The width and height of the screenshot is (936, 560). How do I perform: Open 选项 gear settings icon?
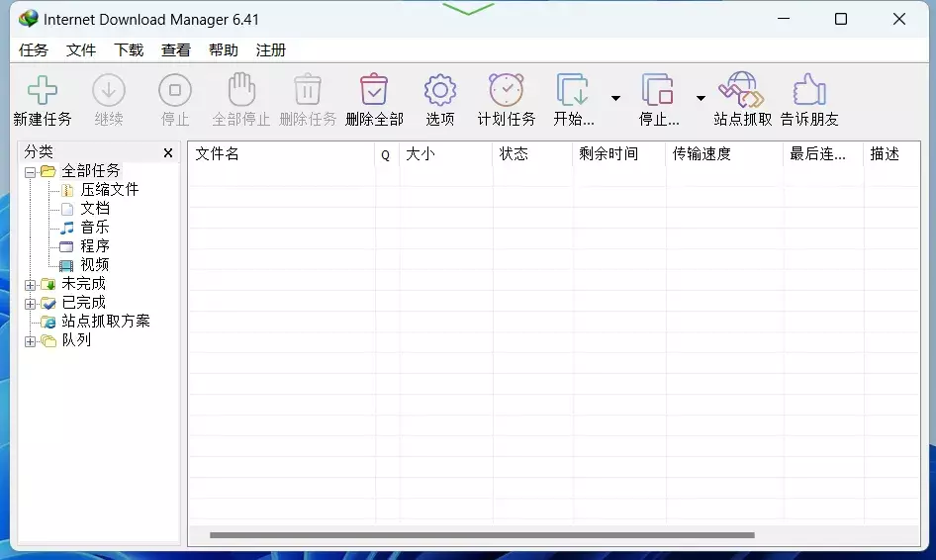[x=440, y=90]
